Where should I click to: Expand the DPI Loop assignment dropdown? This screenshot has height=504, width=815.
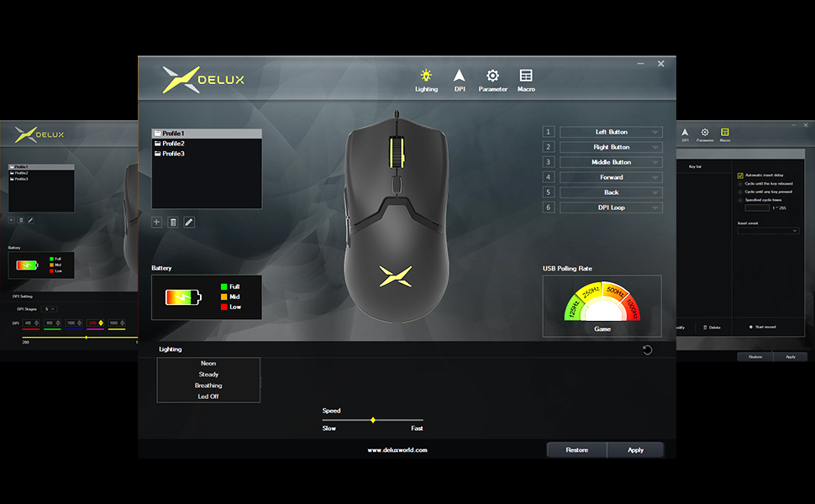611,207
